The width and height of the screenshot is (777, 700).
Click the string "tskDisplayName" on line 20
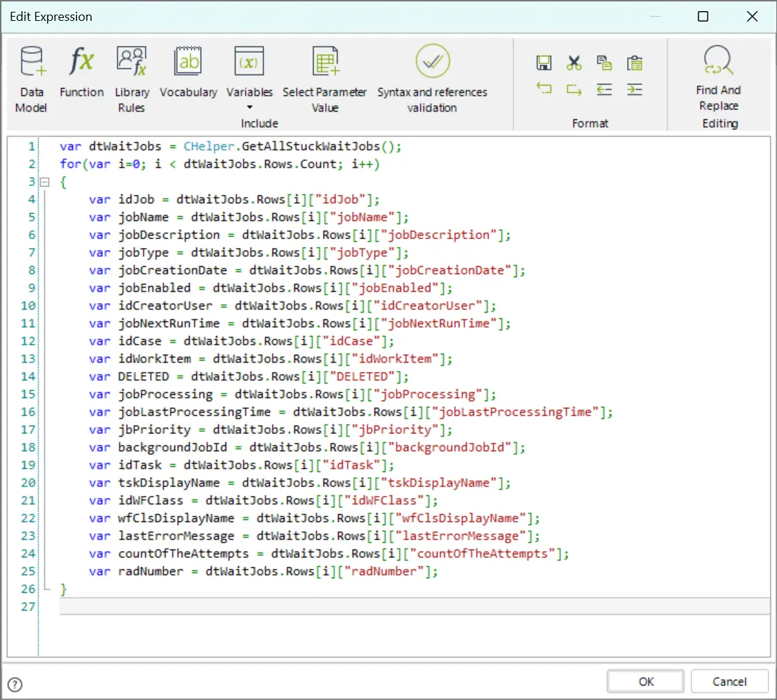click(x=439, y=483)
